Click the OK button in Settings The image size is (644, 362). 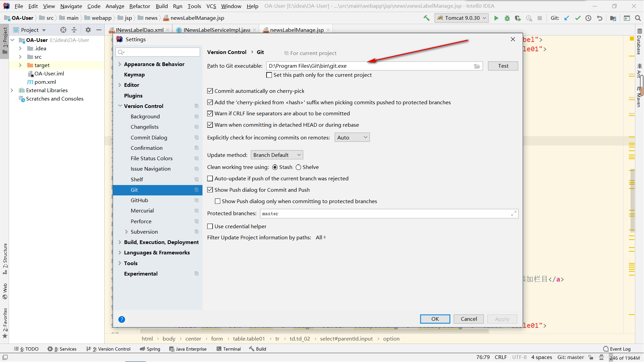[x=435, y=319]
